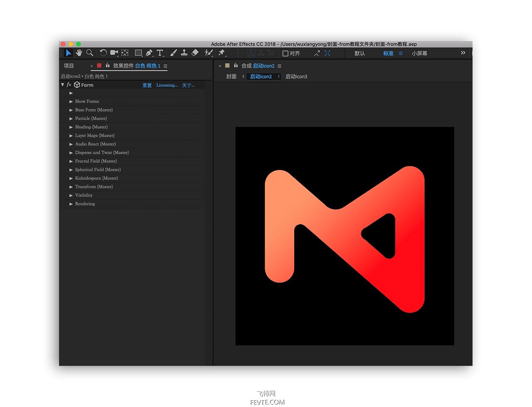The height and width of the screenshot is (407, 532).
Task: Select the Unified Camera tool
Action: [114, 53]
